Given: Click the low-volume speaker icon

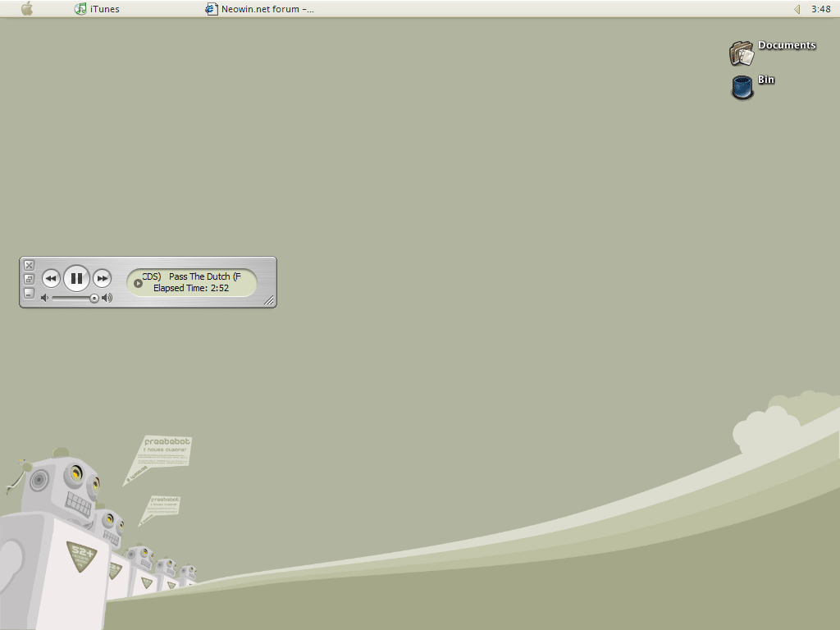Looking at the screenshot, I should [45, 298].
